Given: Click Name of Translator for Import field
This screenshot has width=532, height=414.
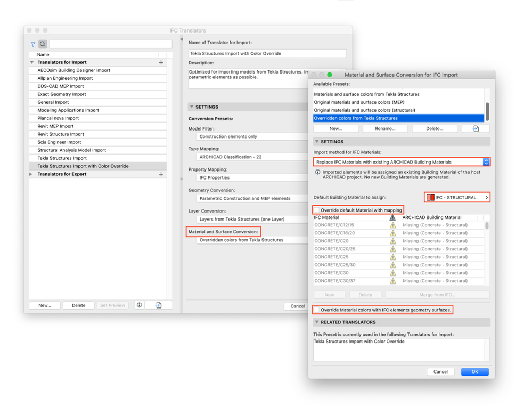Looking at the screenshot, I should 267,53.
